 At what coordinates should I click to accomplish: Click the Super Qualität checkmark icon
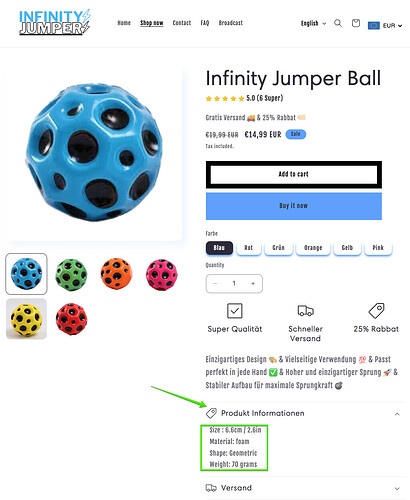pyautogui.click(x=235, y=311)
